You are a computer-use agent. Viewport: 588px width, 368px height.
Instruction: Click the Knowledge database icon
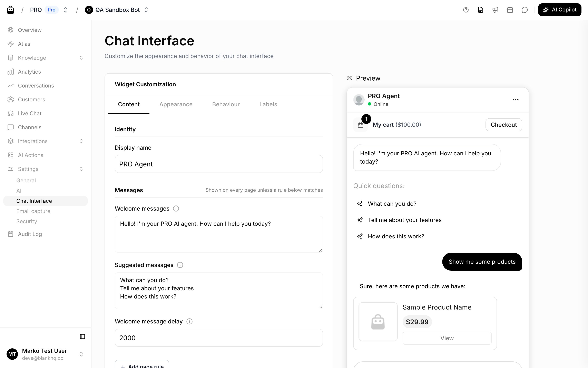(10, 58)
